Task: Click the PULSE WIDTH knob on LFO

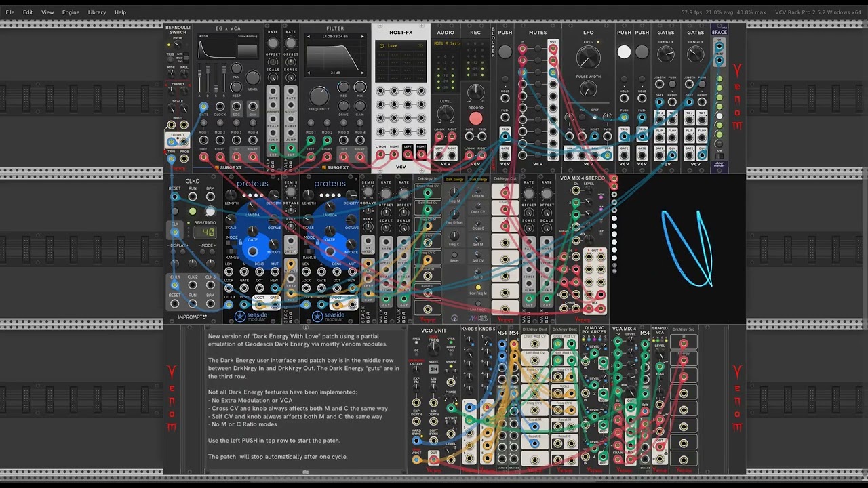Action: point(588,90)
